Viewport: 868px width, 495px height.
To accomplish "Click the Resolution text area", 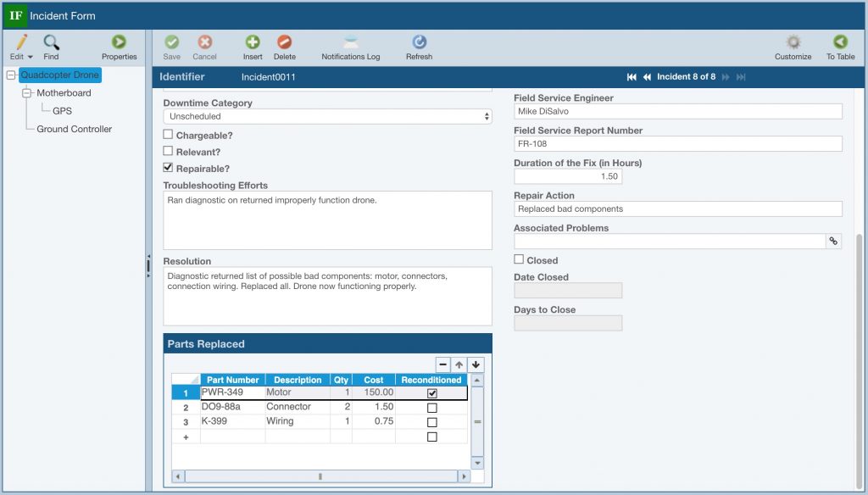I will tap(327, 296).
